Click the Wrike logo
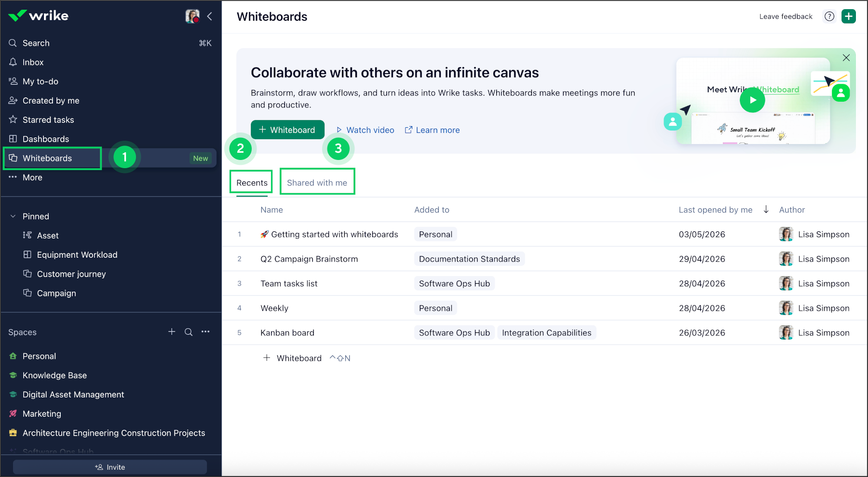The height and width of the screenshot is (477, 868). click(x=39, y=16)
